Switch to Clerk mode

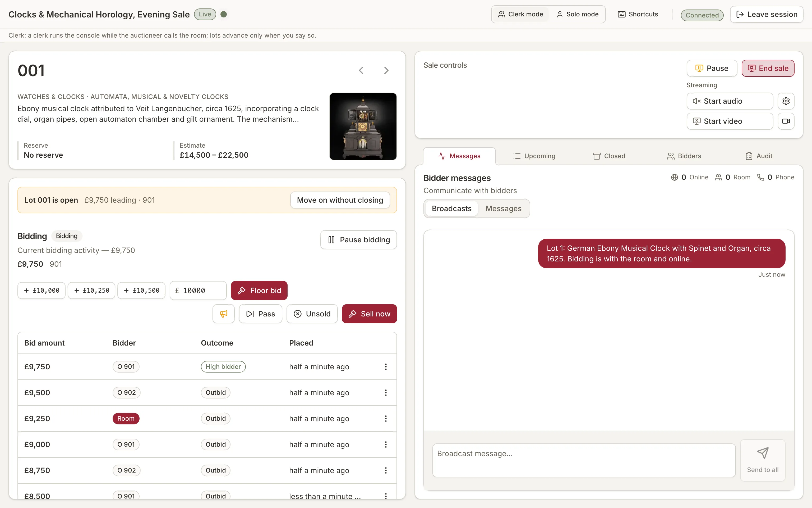tap(520, 14)
